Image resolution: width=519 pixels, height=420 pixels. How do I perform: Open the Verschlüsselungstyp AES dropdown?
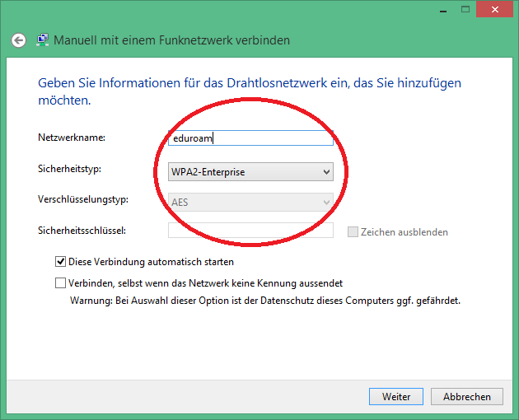point(250,203)
